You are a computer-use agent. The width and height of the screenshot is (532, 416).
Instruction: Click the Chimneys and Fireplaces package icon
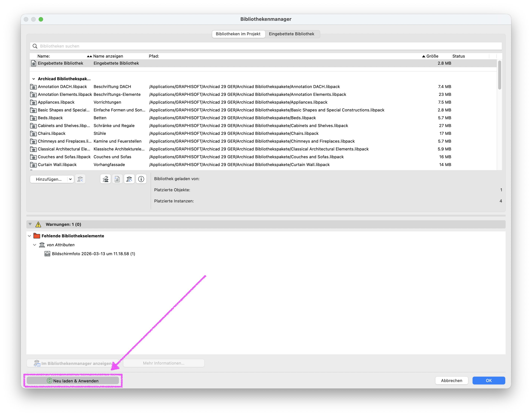pos(33,141)
